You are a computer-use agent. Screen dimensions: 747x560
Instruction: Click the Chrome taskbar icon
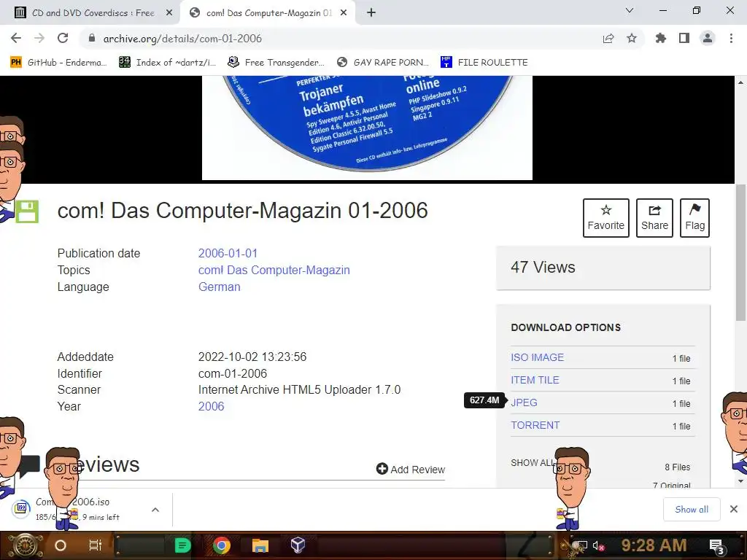coord(222,545)
